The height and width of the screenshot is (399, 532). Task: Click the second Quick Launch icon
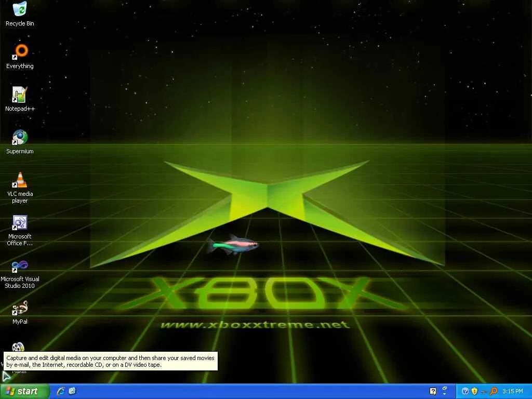tap(72, 391)
